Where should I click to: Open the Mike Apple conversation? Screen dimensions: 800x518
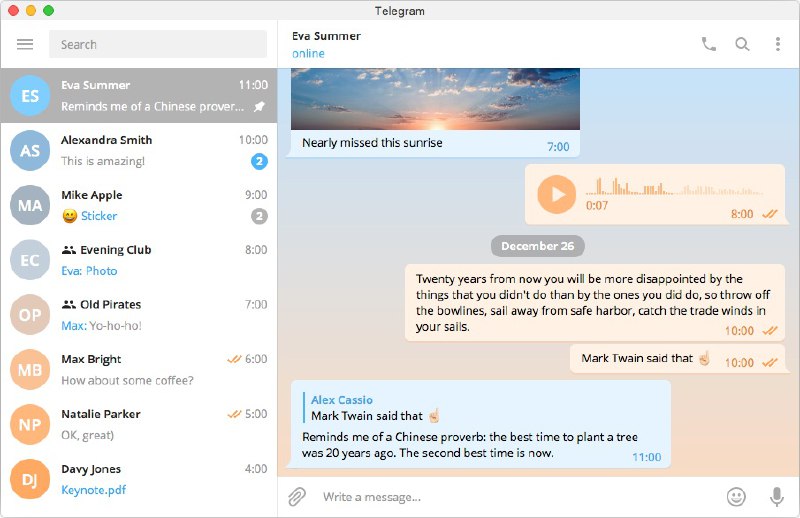[x=139, y=205]
